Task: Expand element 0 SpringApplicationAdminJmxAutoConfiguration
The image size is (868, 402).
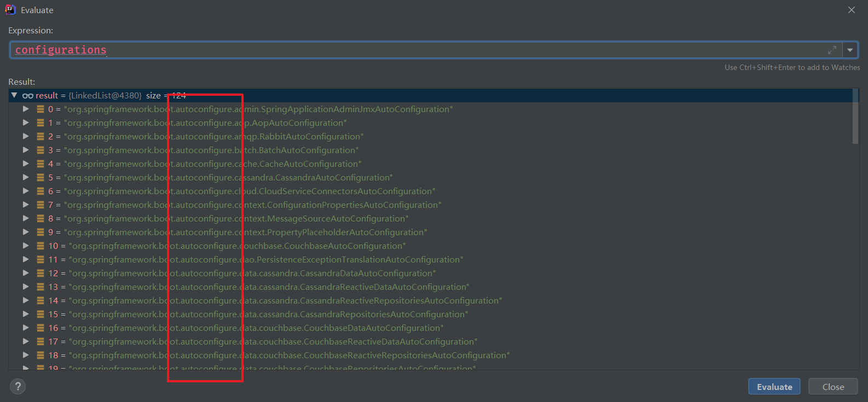Action: 25,109
